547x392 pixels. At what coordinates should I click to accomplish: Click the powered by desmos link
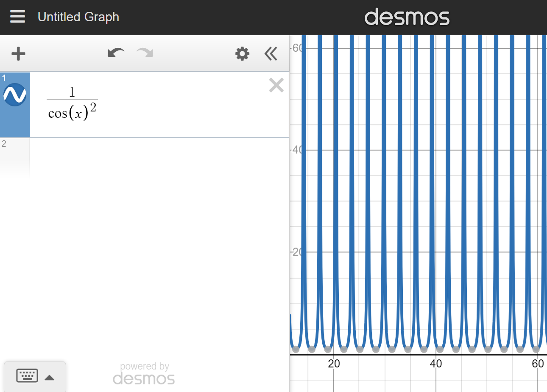coord(144,373)
